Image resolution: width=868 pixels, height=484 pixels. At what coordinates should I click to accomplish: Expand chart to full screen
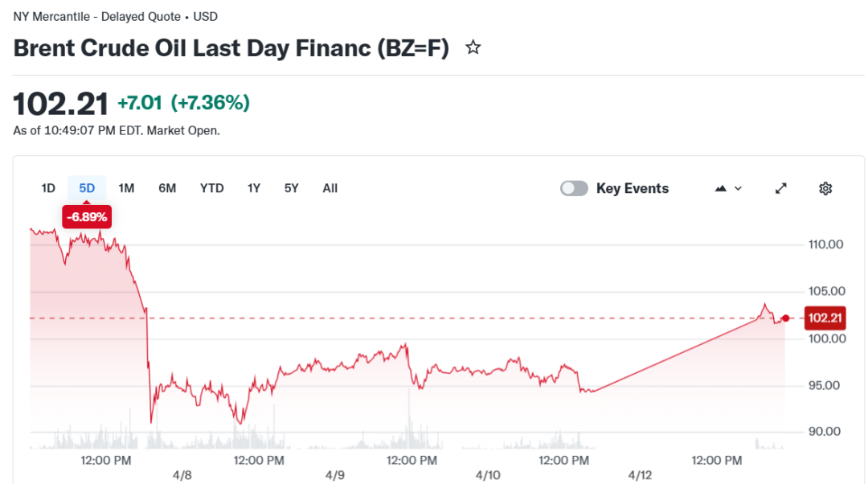(x=780, y=188)
